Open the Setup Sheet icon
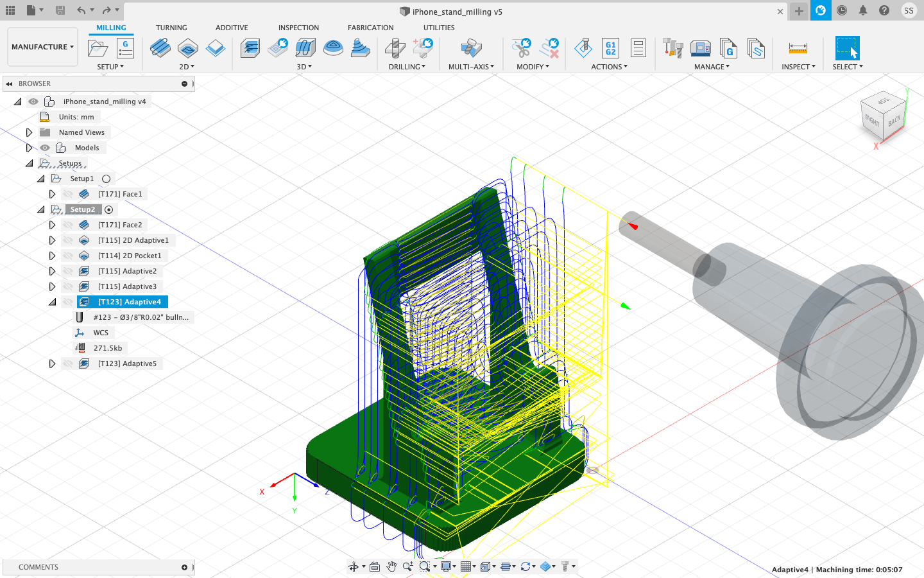 [638, 48]
